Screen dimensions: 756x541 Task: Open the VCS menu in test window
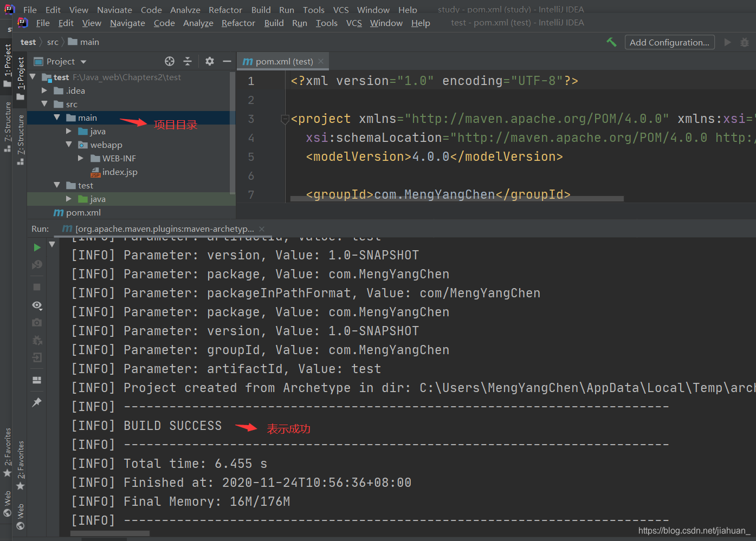[x=354, y=23]
